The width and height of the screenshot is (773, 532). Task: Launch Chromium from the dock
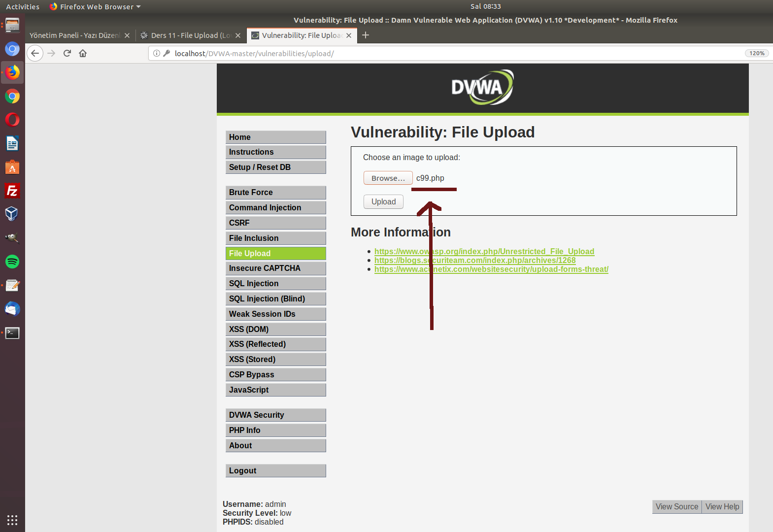12,49
